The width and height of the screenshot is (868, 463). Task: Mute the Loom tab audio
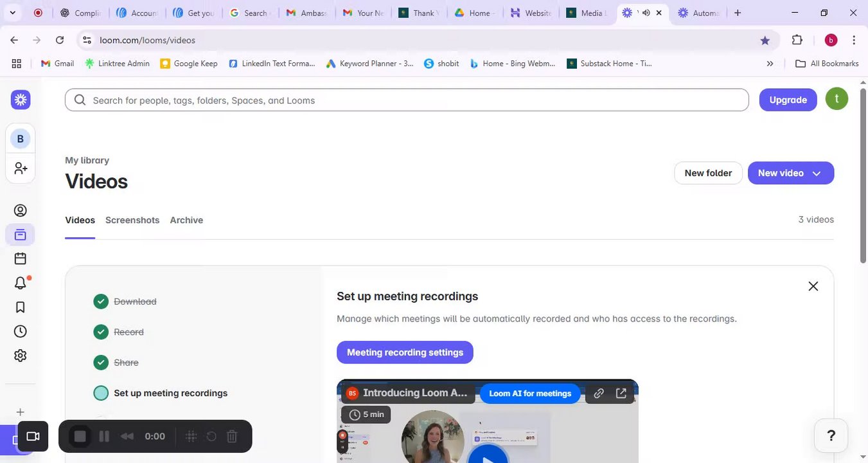646,13
